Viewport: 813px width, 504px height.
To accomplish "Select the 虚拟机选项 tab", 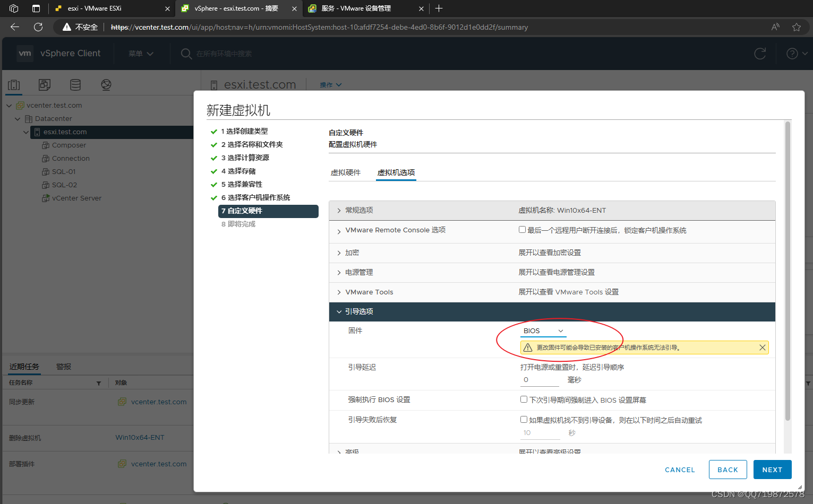I will 396,172.
